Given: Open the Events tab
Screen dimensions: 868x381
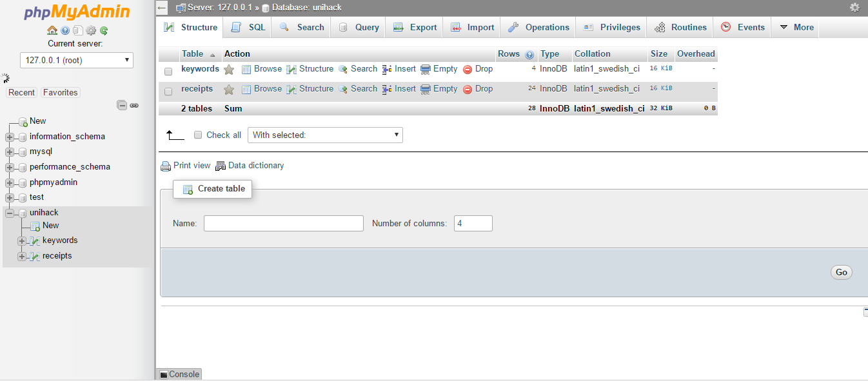Looking at the screenshot, I should click(x=742, y=27).
